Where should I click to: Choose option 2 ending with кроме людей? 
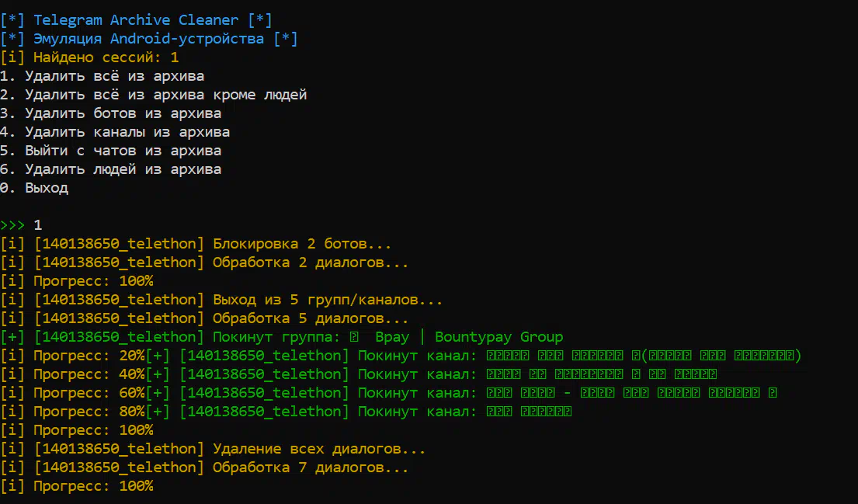153,95
